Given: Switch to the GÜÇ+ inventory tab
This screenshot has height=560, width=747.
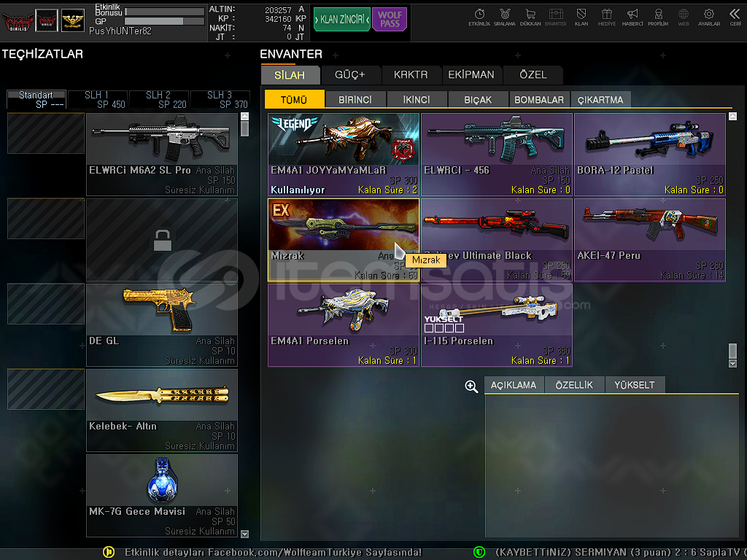Looking at the screenshot, I should tap(350, 75).
